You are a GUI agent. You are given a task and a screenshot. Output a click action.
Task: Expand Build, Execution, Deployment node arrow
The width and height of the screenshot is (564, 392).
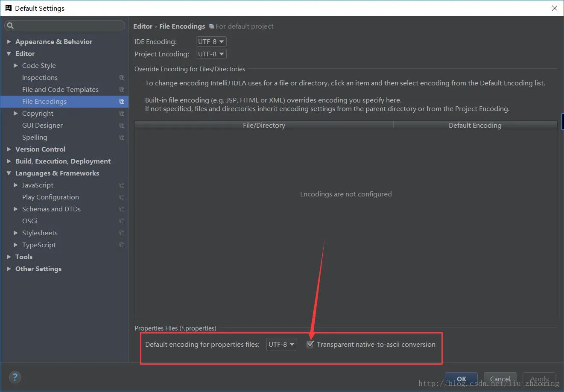click(x=9, y=161)
